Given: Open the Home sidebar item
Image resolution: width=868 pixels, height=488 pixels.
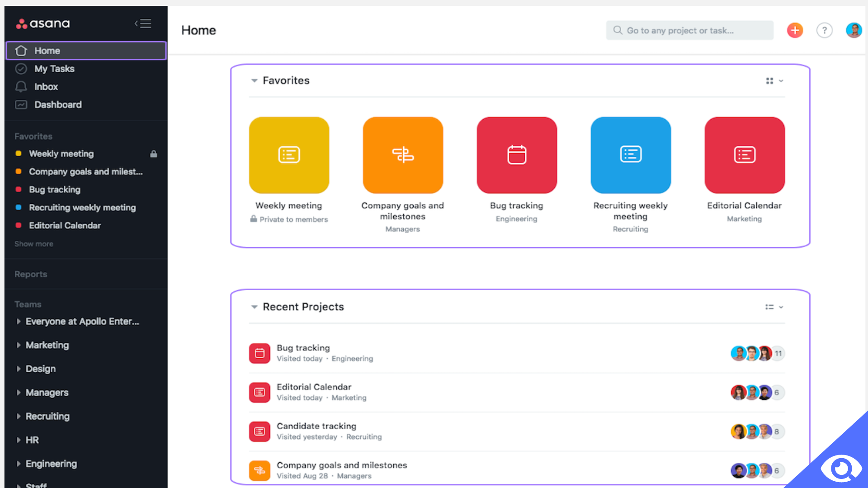Looking at the screenshot, I should [x=86, y=51].
